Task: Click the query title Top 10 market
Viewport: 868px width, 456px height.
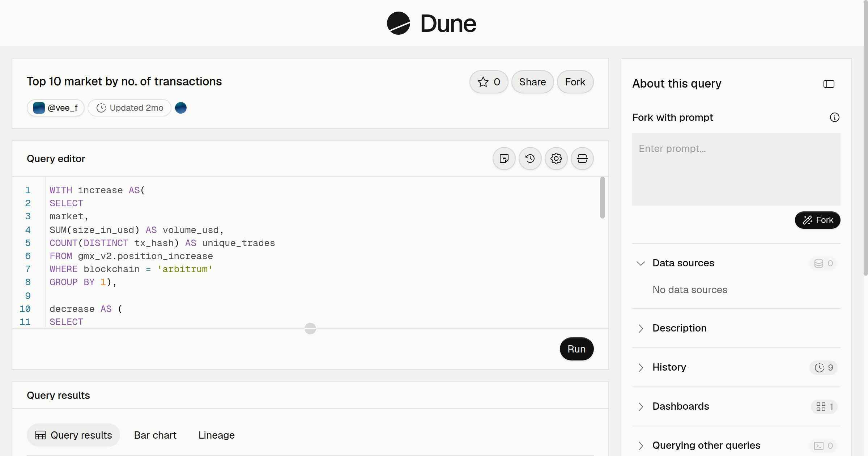Action: (124, 81)
